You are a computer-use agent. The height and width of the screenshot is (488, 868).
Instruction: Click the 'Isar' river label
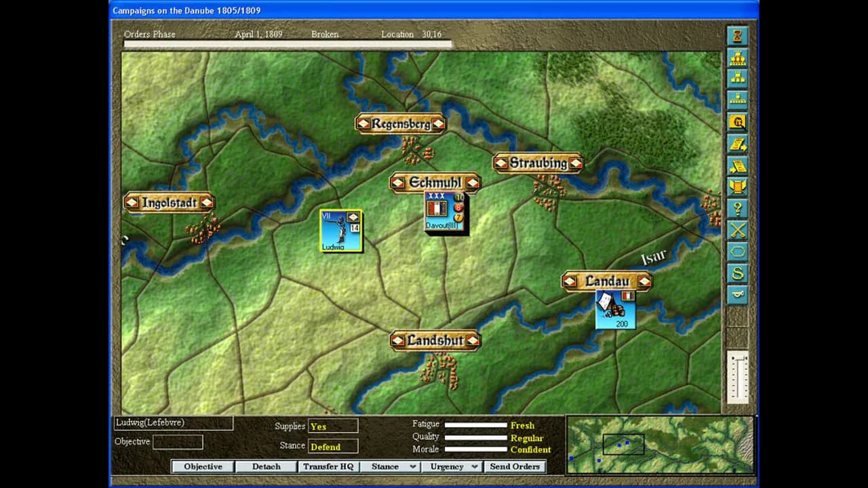(x=654, y=258)
